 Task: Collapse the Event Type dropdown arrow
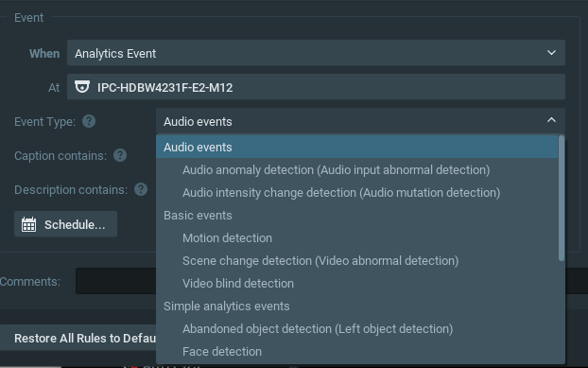[551, 120]
